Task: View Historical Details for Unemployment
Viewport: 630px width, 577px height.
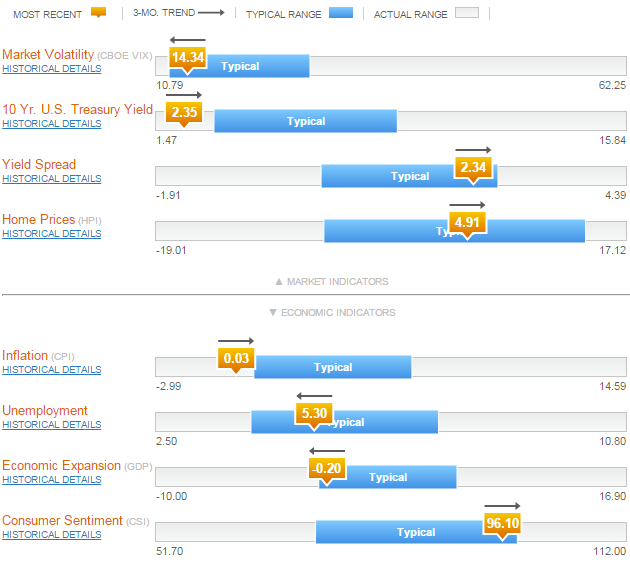Action: tap(52, 425)
